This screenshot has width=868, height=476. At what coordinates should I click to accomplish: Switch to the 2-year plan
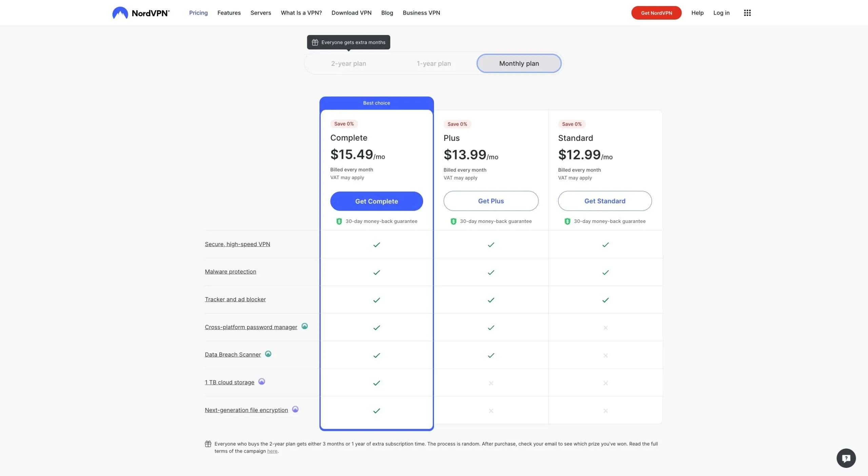click(x=349, y=63)
